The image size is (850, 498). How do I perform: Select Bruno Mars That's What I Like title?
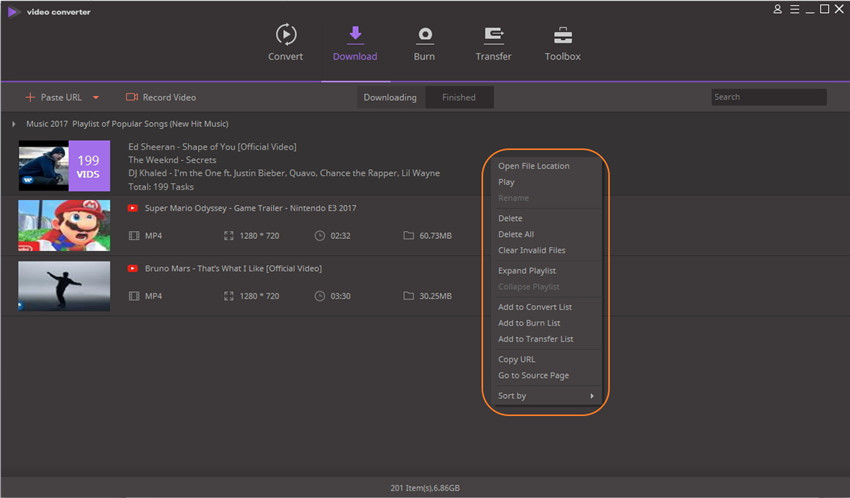click(x=233, y=269)
